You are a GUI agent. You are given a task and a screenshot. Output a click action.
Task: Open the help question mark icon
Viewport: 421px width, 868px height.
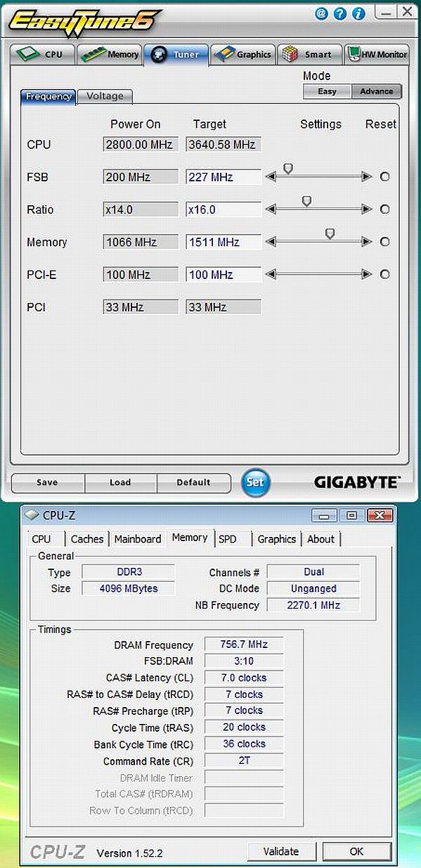point(339,13)
